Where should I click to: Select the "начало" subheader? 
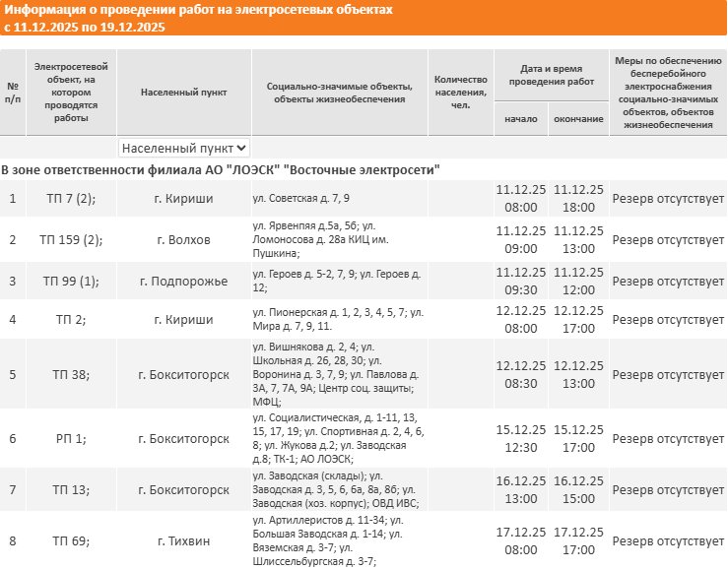[521, 119]
